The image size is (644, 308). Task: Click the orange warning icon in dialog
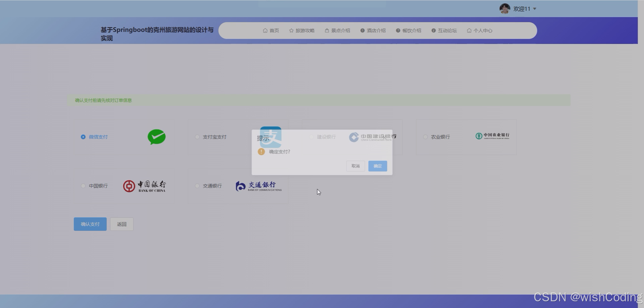[x=261, y=152]
